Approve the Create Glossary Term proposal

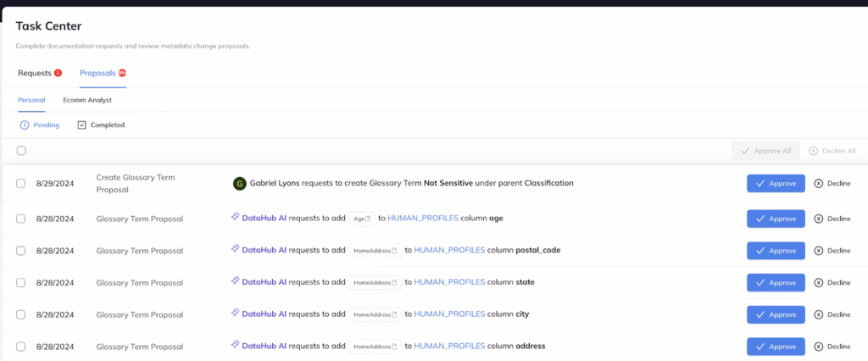(776, 183)
